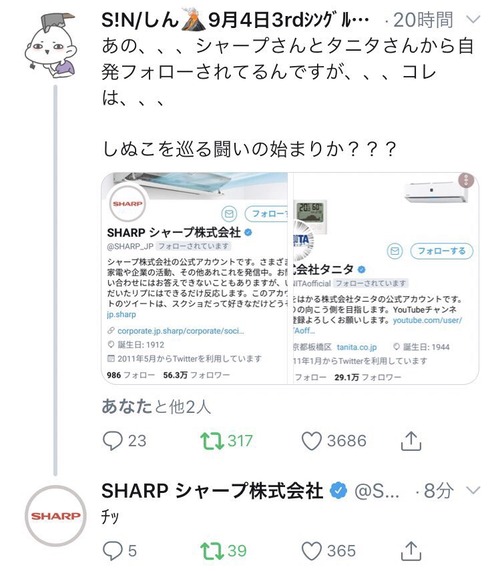Open SHARP's round logo avatar
Screen dimensions: 500x571
[x=56, y=516]
